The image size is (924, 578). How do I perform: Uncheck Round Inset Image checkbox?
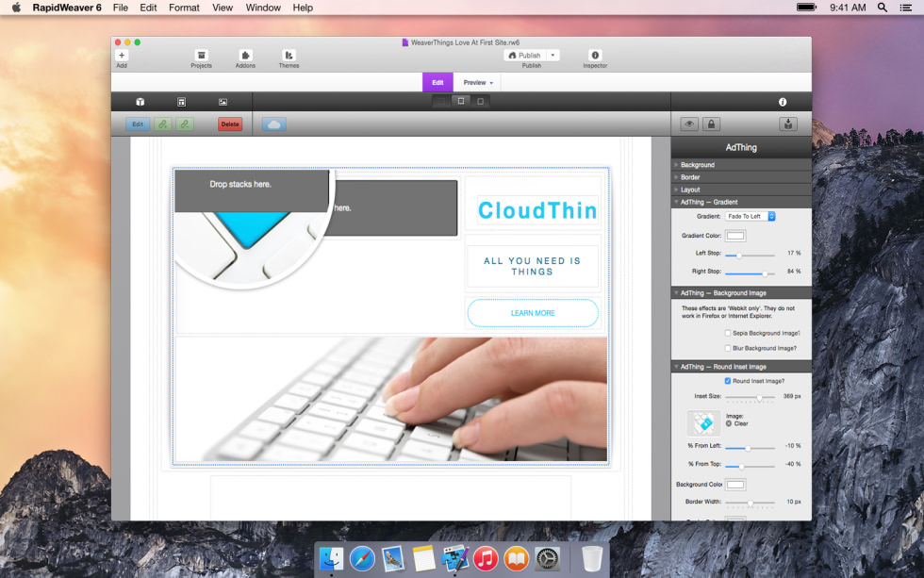[x=728, y=381]
